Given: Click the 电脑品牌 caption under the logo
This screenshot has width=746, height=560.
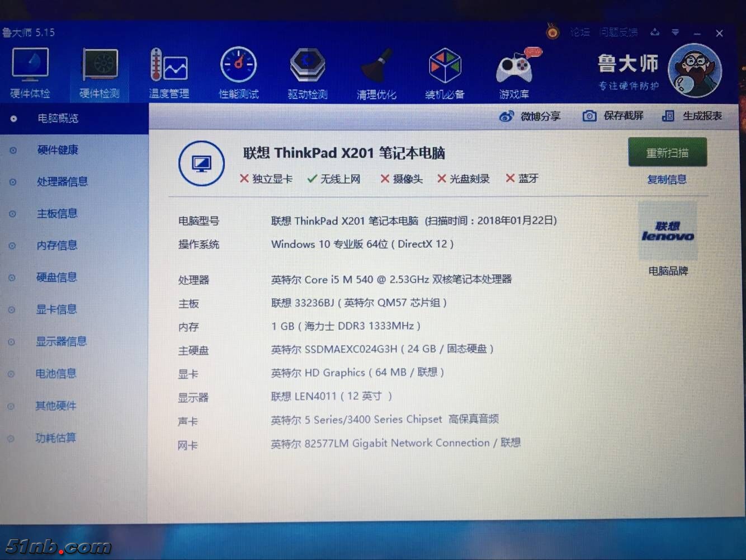Looking at the screenshot, I should pyautogui.click(x=668, y=271).
